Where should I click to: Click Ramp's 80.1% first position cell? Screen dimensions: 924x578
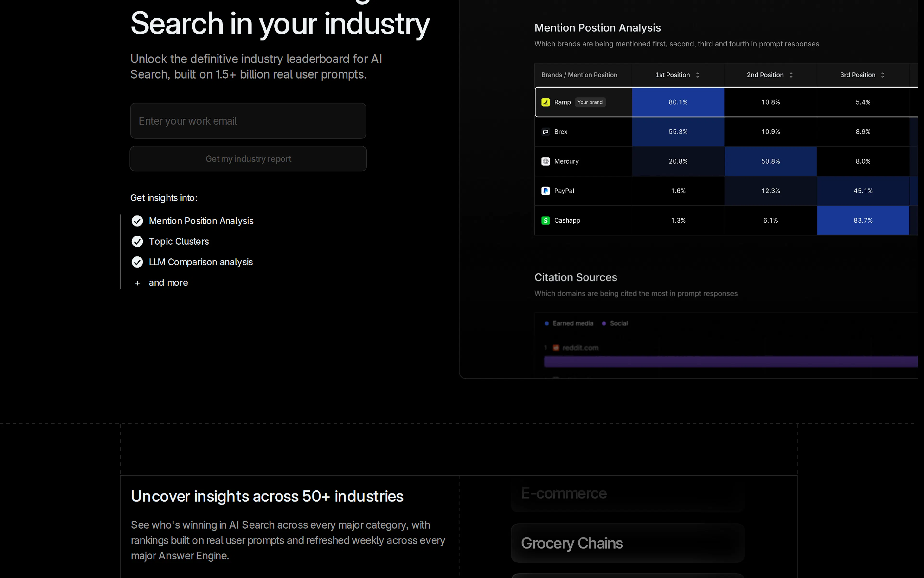pyautogui.click(x=678, y=102)
